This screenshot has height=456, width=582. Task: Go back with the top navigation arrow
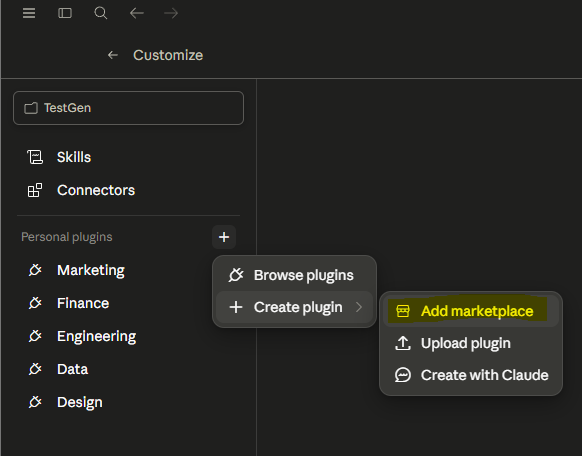click(137, 13)
